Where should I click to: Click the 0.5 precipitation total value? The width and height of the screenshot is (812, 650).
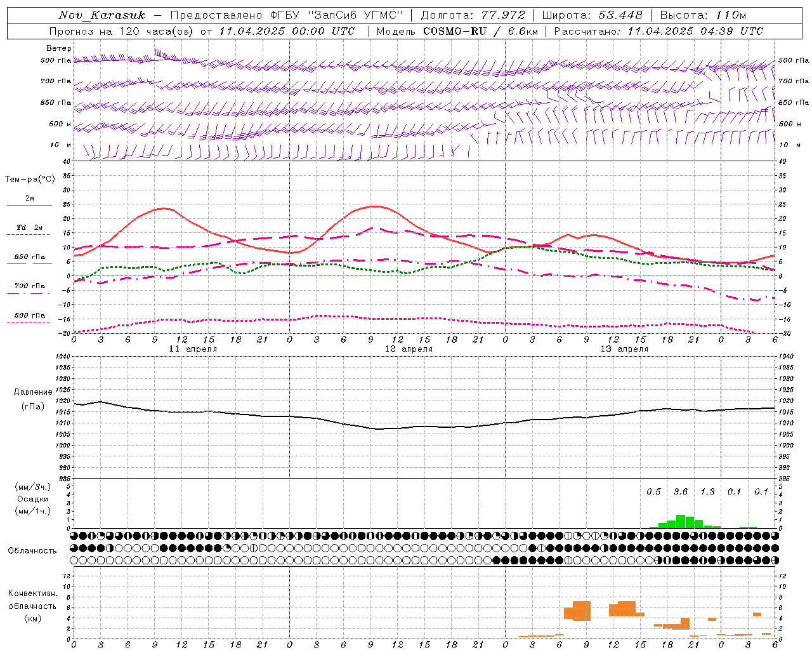[x=653, y=492]
